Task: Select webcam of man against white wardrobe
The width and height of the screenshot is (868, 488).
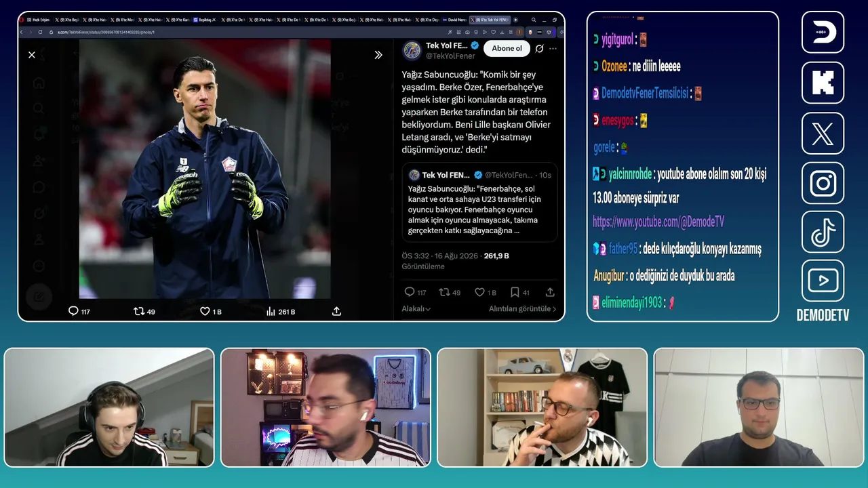Action: (x=759, y=407)
